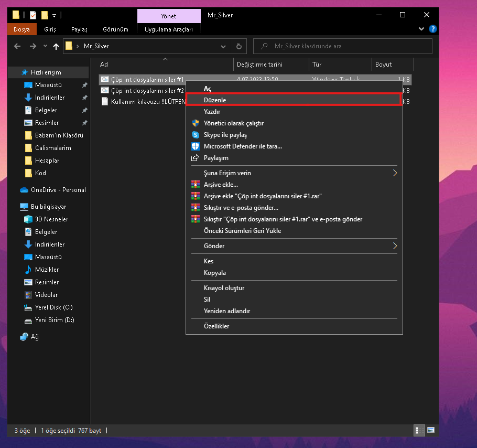Switch to the Görünüm ribbon tab
This screenshot has width=477, height=448.
(116, 29)
